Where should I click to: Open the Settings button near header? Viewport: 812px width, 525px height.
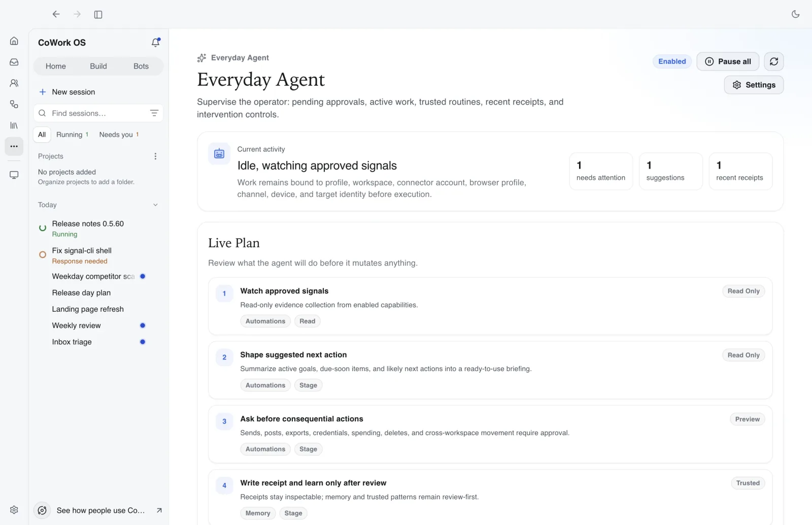754,85
